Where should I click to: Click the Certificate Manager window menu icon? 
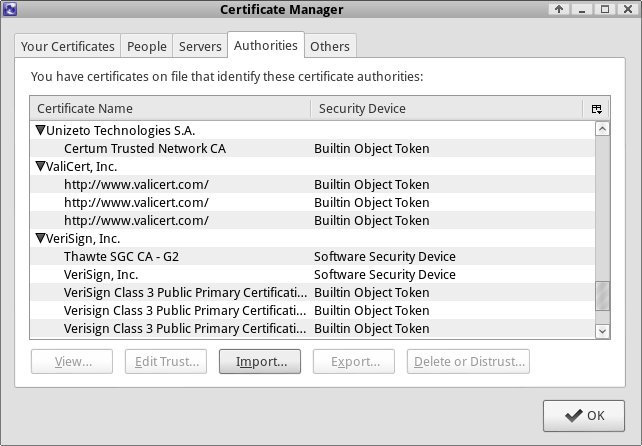(x=9, y=9)
